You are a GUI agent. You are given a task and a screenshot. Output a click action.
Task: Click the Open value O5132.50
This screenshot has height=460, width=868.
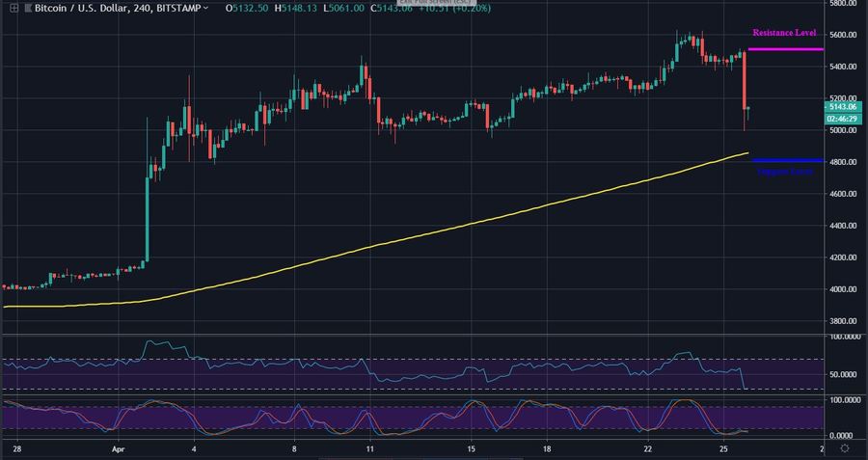pos(249,9)
